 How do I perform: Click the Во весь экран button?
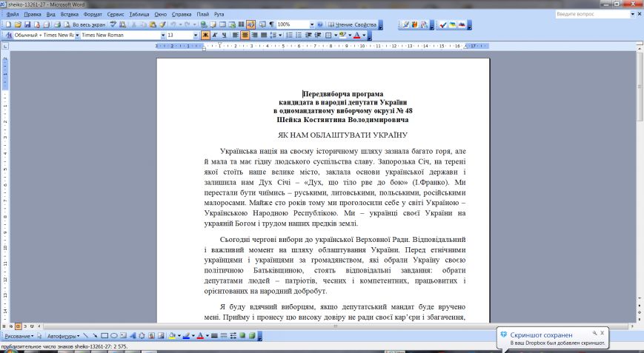tap(89, 24)
